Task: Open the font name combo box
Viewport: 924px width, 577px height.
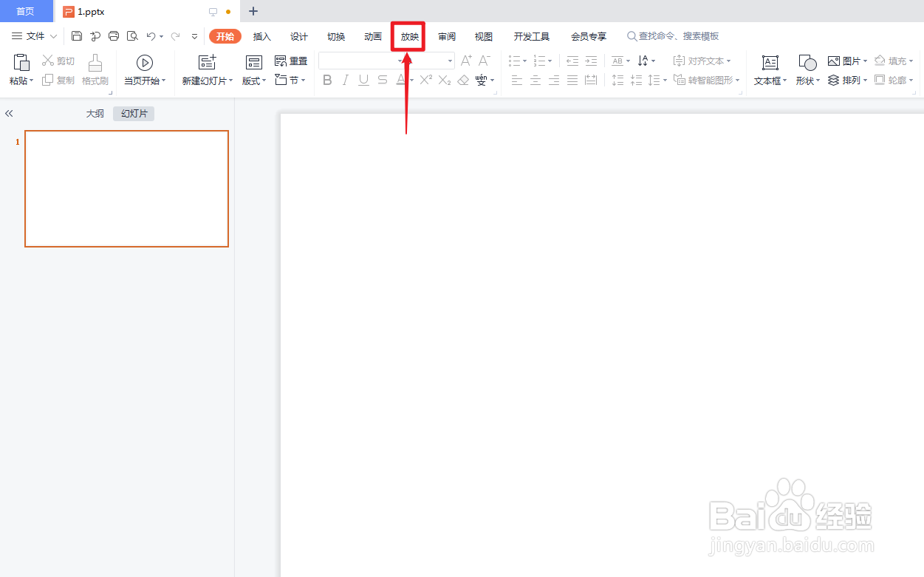Action: (362, 61)
